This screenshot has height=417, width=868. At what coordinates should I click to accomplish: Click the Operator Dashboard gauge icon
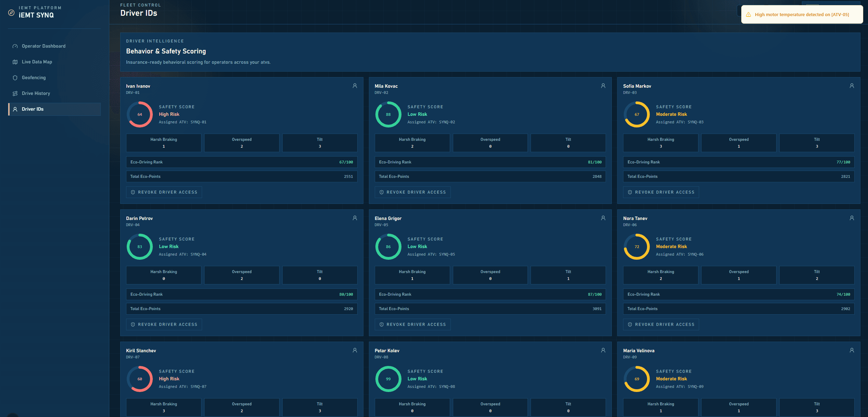coord(15,46)
